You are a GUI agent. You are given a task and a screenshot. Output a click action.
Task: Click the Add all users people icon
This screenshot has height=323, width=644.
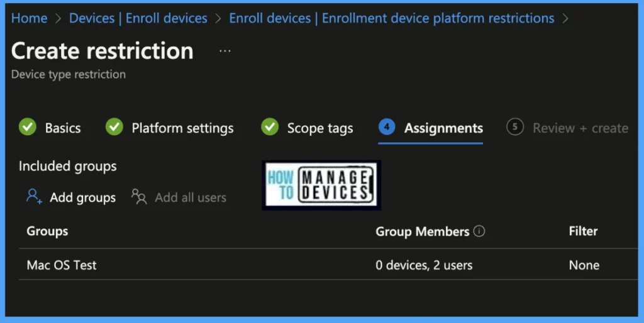(x=139, y=197)
